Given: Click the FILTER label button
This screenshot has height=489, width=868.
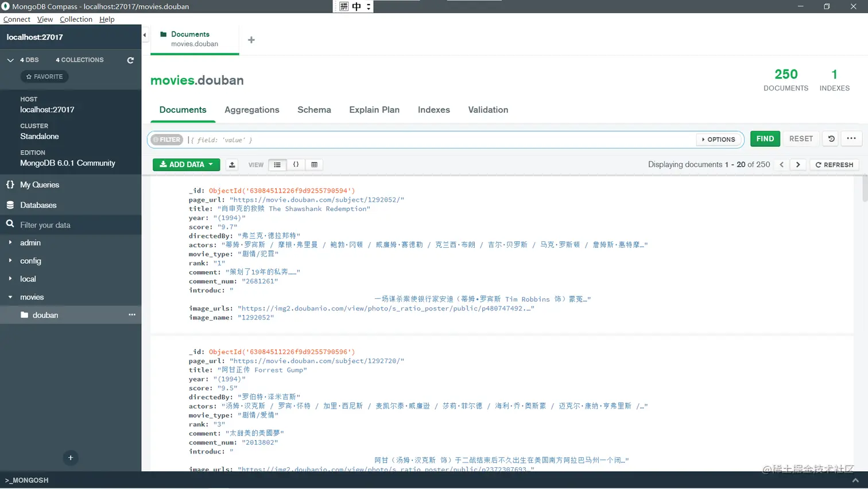Looking at the screenshot, I should (x=166, y=140).
